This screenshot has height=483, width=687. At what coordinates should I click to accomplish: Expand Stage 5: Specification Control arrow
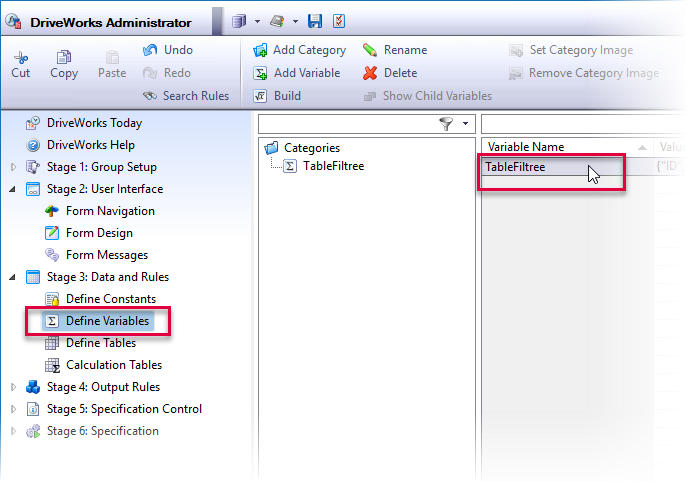coord(13,409)
